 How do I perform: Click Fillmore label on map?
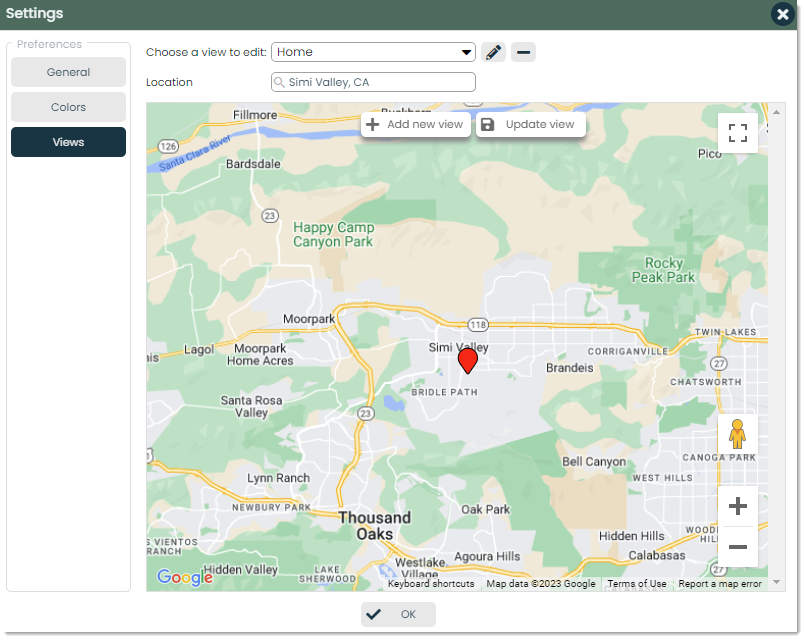[x=255, y=115]
